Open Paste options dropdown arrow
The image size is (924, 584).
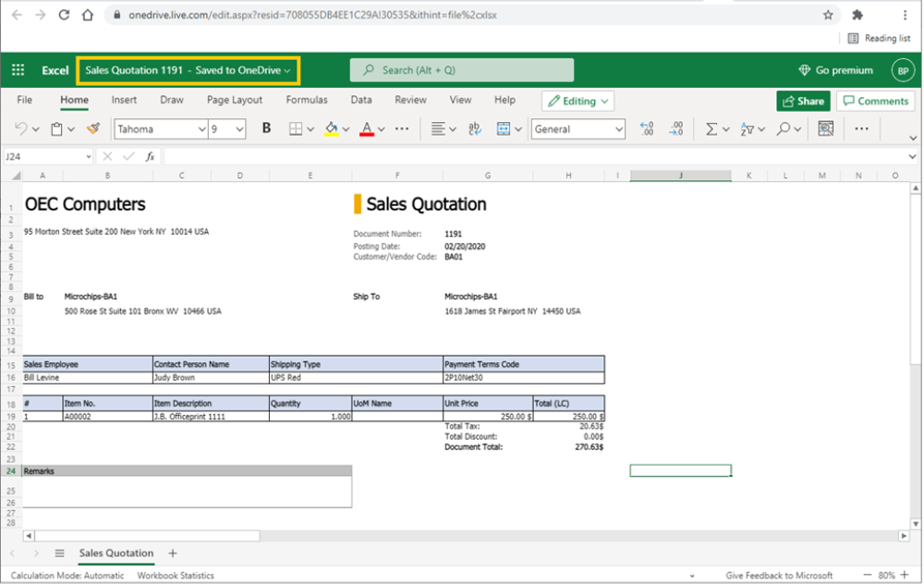pos(71,129)
